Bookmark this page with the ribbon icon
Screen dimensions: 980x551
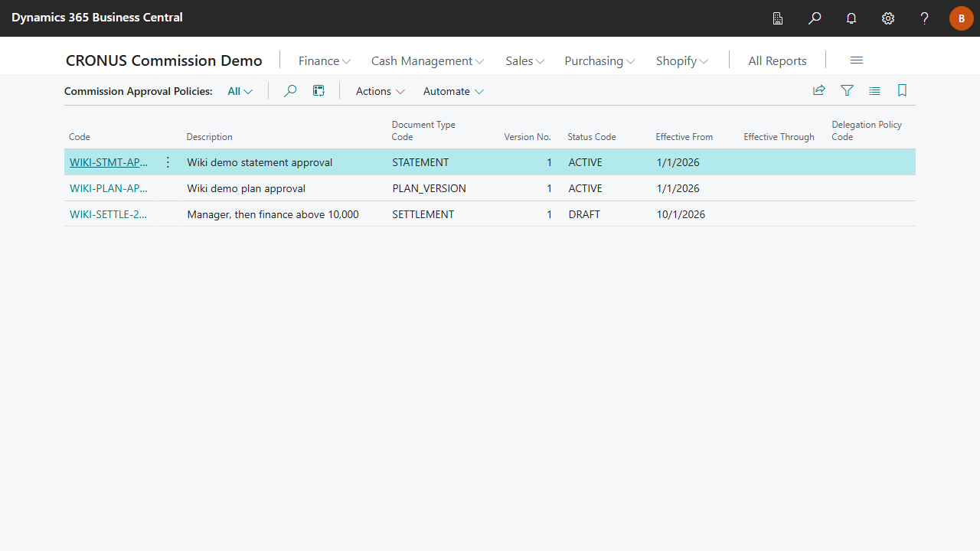click(902, 90)
